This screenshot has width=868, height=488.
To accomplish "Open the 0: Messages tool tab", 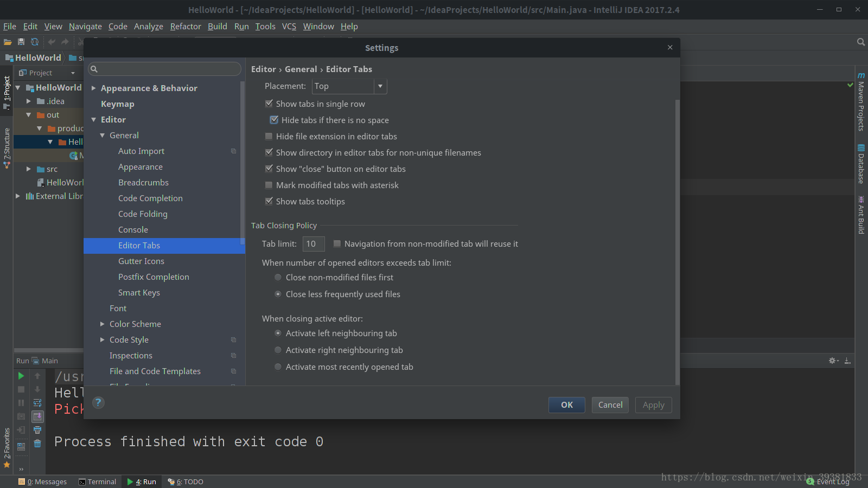I will [42, 481].
